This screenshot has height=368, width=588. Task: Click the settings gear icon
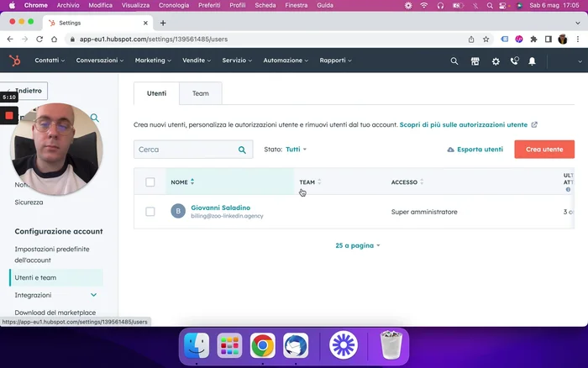(495, 60)
